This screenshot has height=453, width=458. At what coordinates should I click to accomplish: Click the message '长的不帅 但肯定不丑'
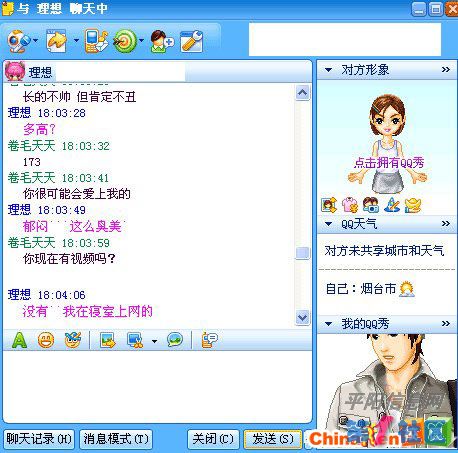pyautogui.click(x=80, y=97)
